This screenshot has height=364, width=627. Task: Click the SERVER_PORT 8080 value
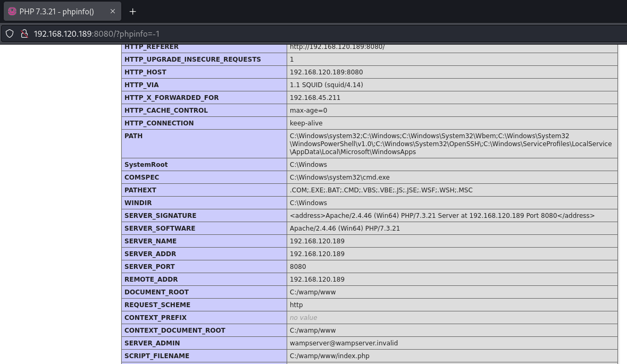298,267
